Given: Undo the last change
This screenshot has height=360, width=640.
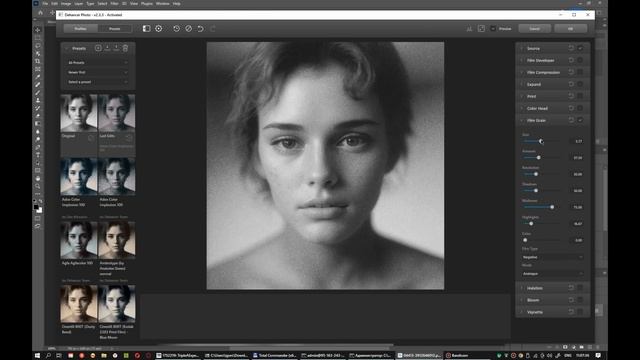Looking at the screenshot, I should tap(200, 29).
